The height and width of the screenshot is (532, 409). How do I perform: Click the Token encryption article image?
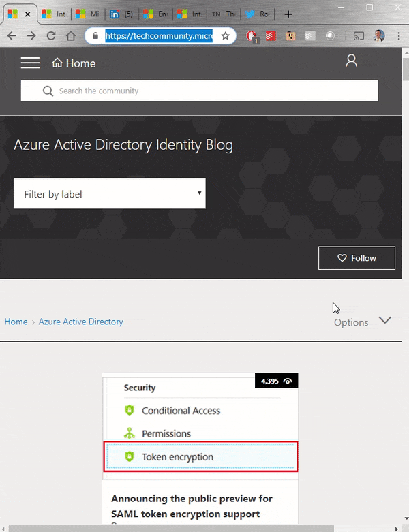click(200, 426)
